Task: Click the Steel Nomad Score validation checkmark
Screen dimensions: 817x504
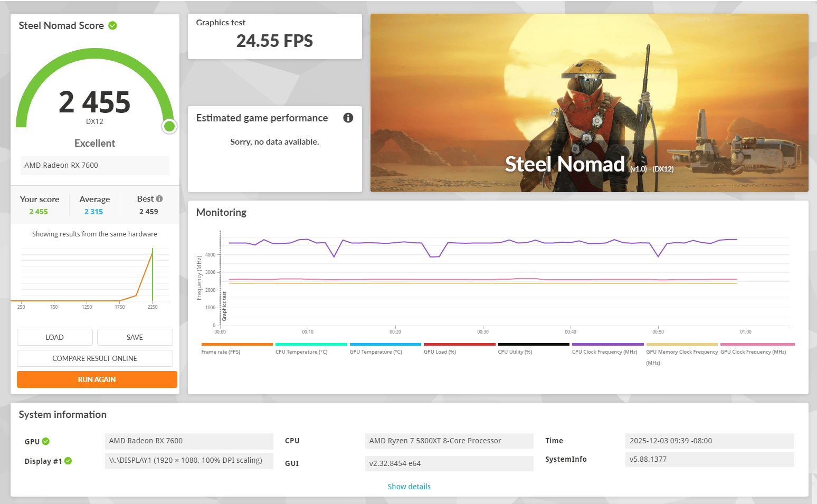Action: 112,25
